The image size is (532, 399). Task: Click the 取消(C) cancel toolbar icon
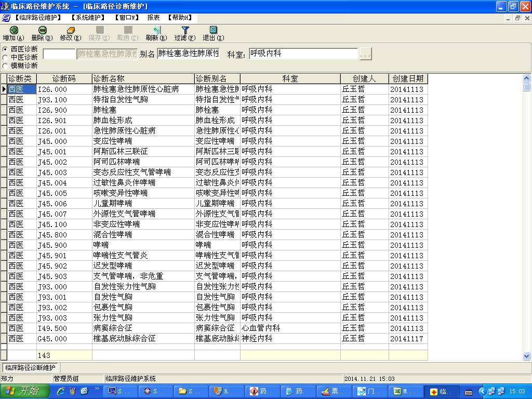pyautogui.click(x=128, y=30)
